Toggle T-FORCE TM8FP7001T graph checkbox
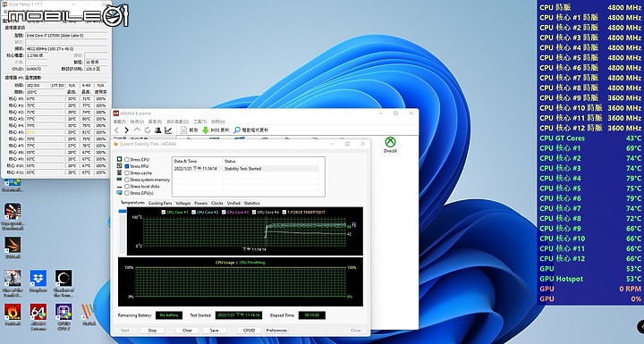Viewport: 644px width, 344px height. (x=284, y=213)
